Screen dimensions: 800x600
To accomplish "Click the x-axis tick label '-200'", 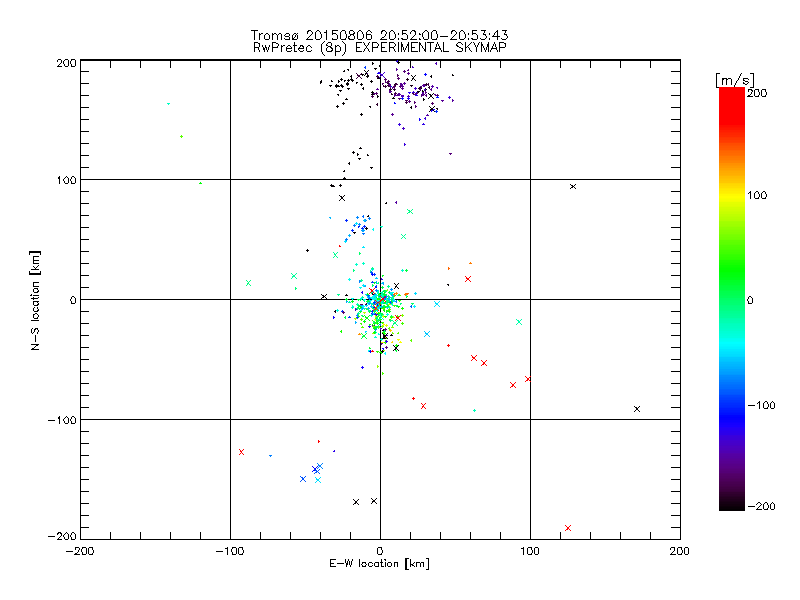I will [80, 551].
